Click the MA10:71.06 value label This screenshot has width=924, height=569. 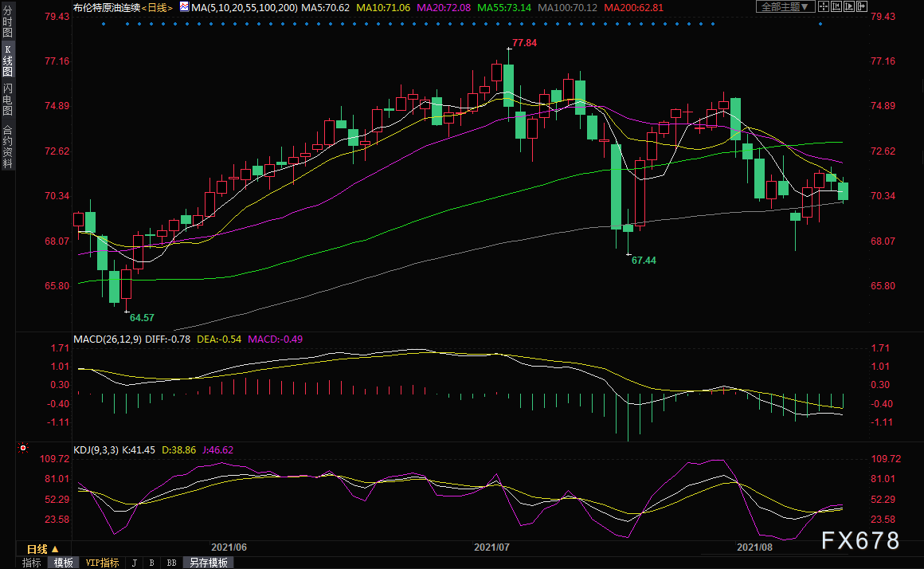[383, 8]
